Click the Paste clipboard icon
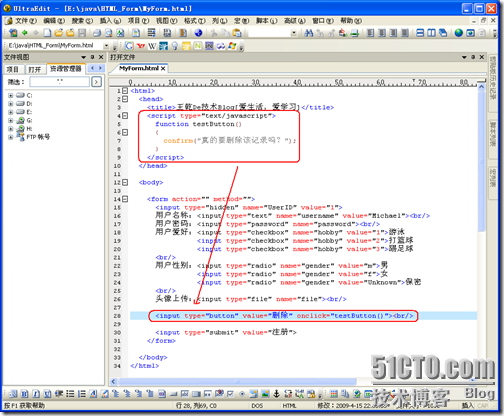 [x=237, y=33]
